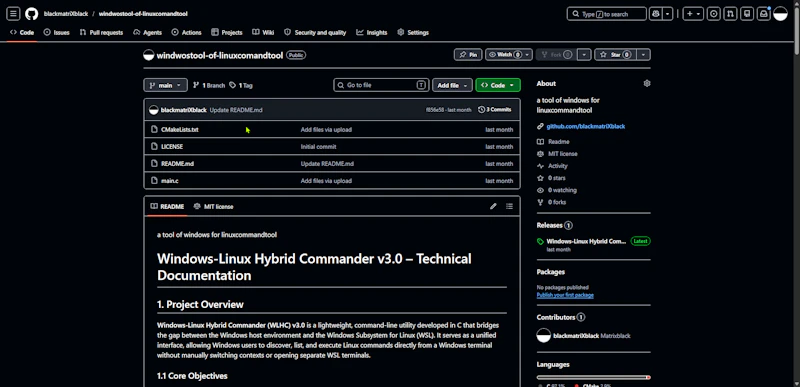Screen dimensions: 800x387
Task: Select the Security and quality tab
Action: pyautogui.click(x=315, y=33)
